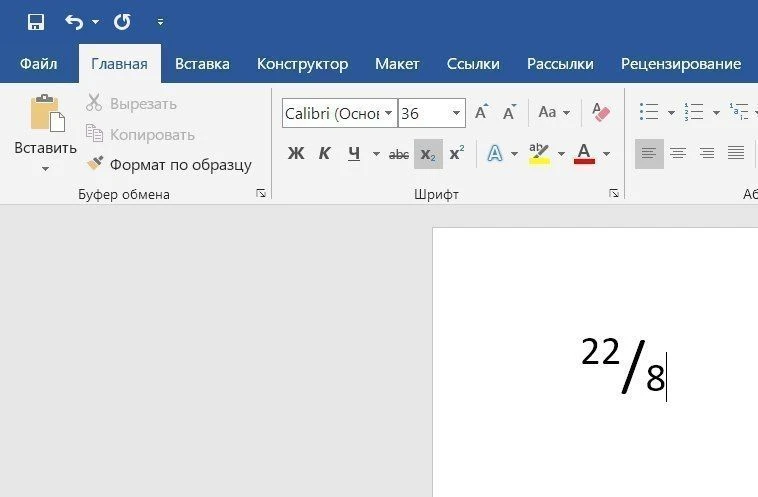Undo the last action
Viewport: 758px width, 497px height.
(x=74, y=22)
